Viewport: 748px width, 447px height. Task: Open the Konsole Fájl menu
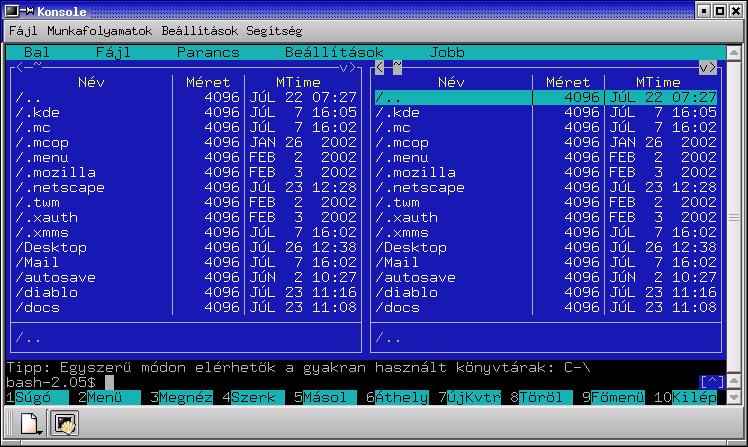click(x=22, y=31)
